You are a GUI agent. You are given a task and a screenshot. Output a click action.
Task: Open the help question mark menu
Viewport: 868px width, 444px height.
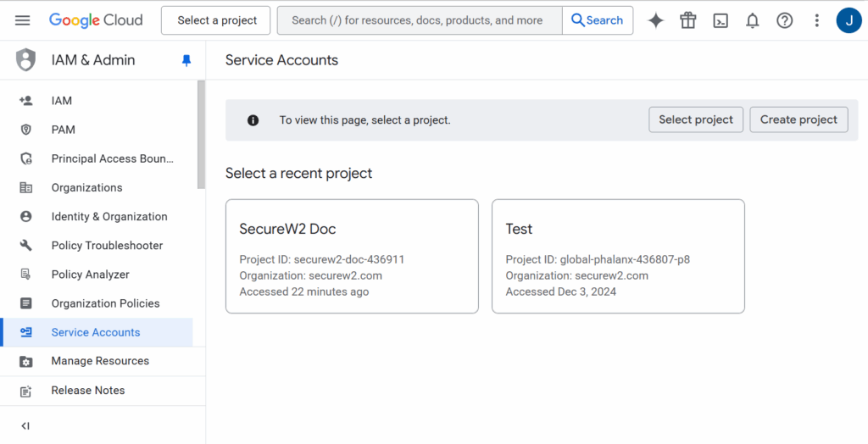click(x=784, y=20)
